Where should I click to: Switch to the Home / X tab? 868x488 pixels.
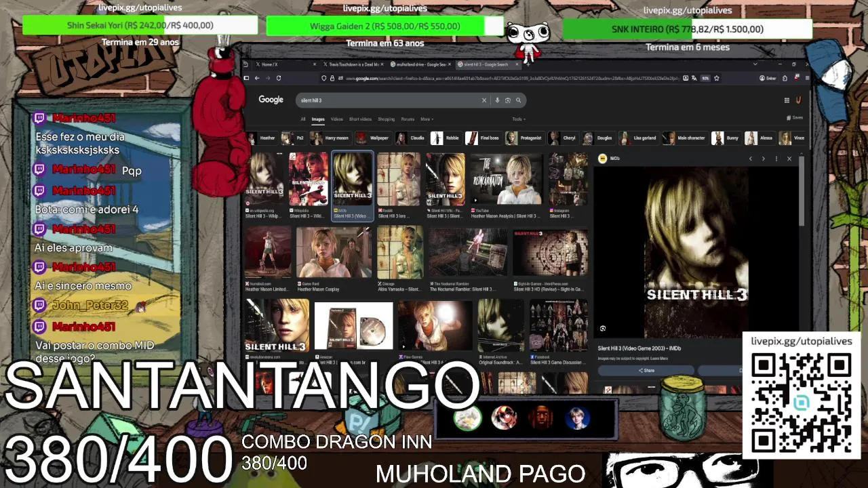tap(285, 64)
